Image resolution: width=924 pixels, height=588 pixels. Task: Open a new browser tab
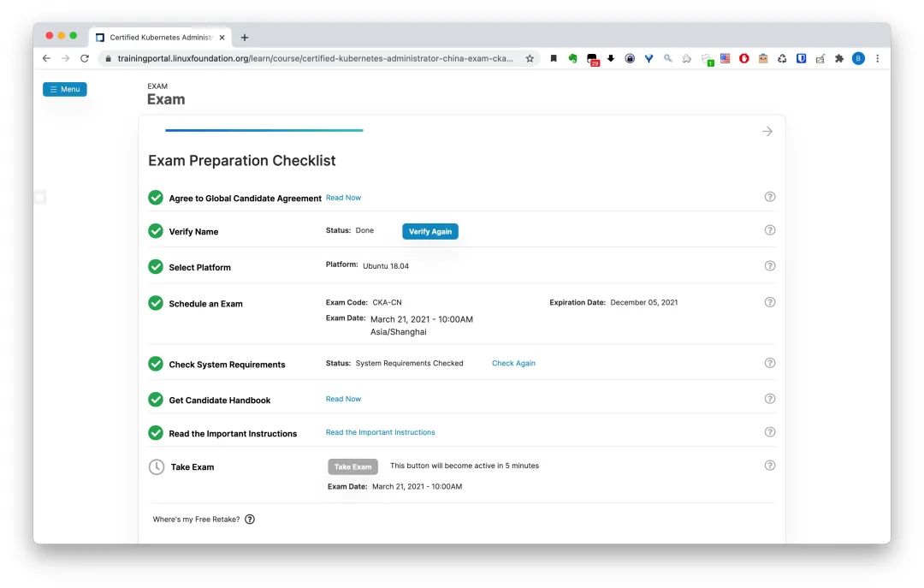tap(245, 38)
